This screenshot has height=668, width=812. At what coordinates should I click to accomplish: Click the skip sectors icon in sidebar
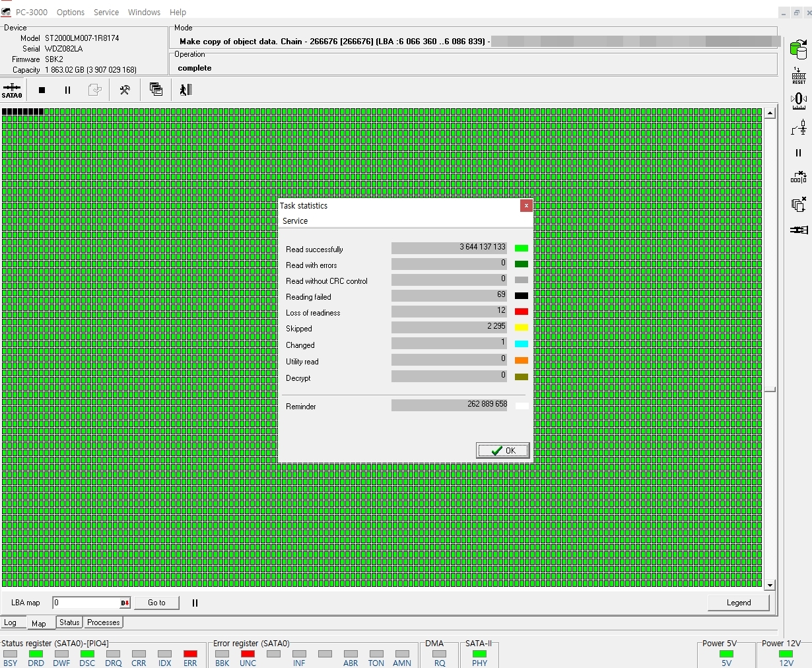tap(798, 178)
